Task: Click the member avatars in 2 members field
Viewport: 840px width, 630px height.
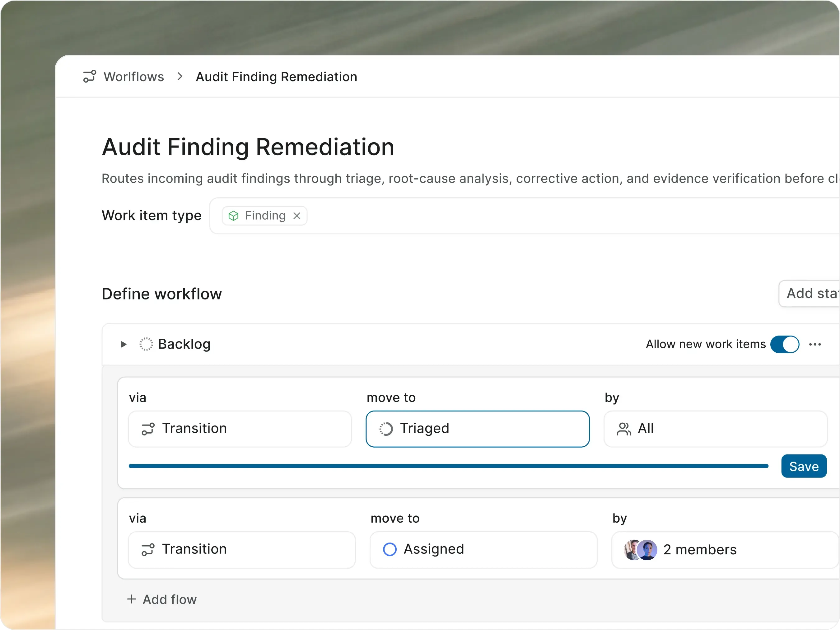Action: tap(641, 550)
